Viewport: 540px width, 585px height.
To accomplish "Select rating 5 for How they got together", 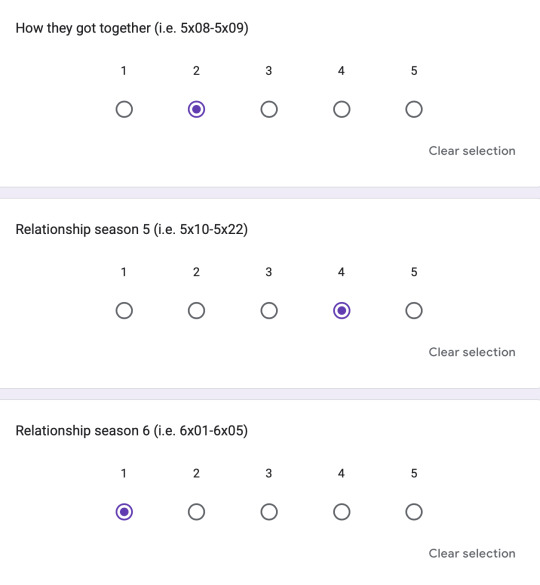I will pyautogui.click(x=414, y=109).
